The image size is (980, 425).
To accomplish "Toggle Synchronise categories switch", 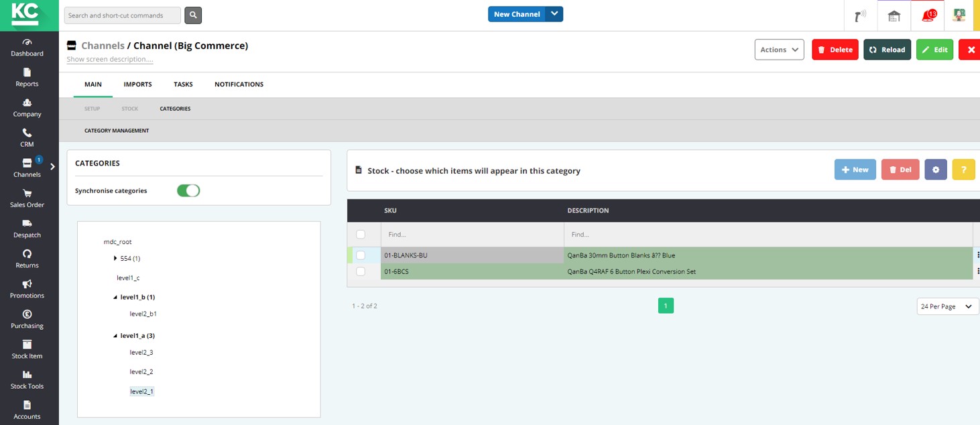I will 188,190.
